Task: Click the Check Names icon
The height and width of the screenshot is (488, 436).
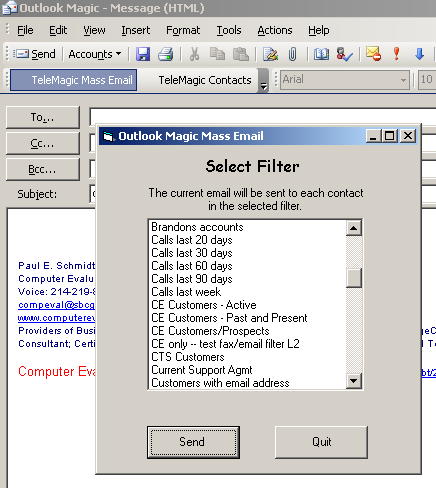Action: coord(344,54)
